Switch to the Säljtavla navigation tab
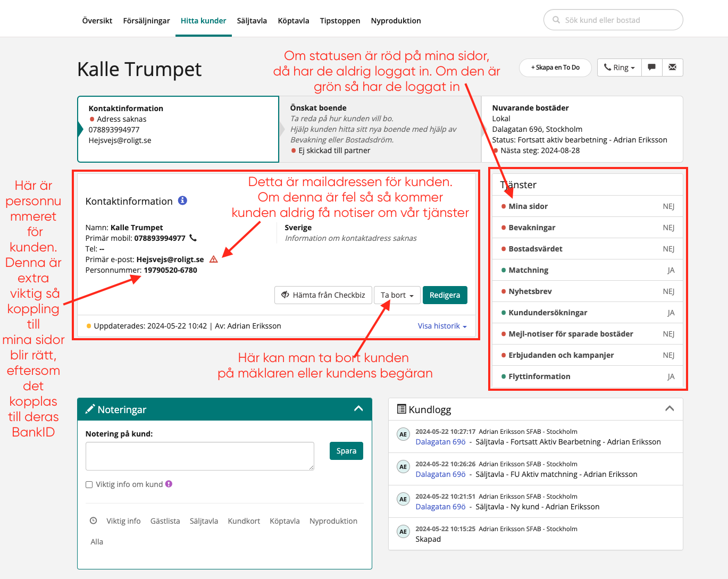Viewport: 728px width, 579px height. (252, 21)
